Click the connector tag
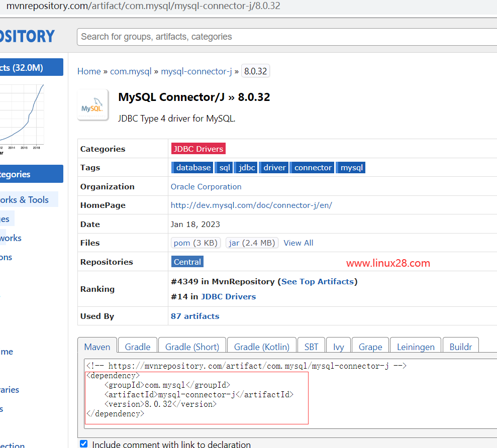Screen dimensions: 497x448 click(313, 168)
